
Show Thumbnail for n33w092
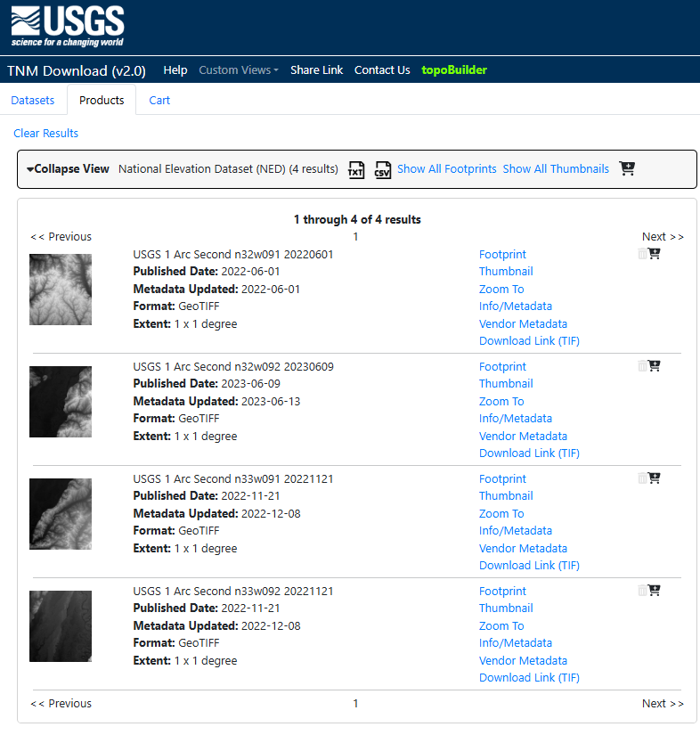click(506, 608)
